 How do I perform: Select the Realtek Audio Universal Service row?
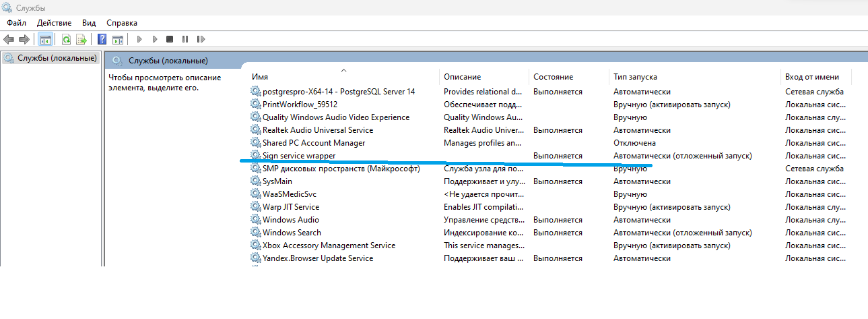(318, 130)
